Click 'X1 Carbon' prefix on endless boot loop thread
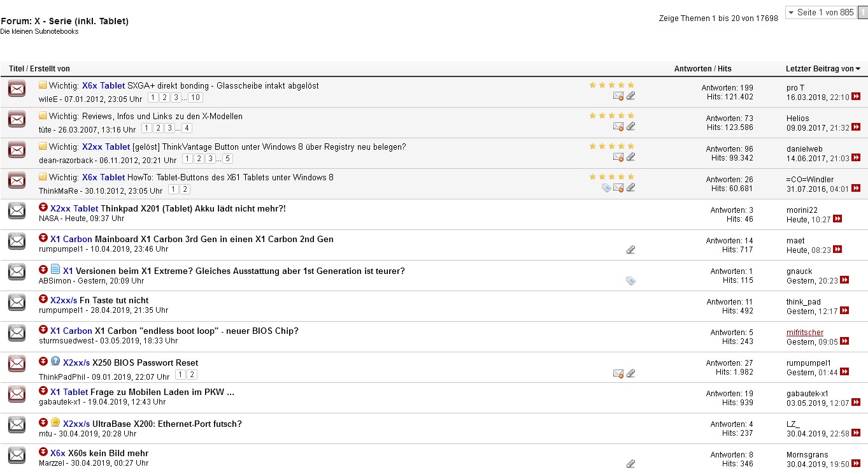 (71, 331)
